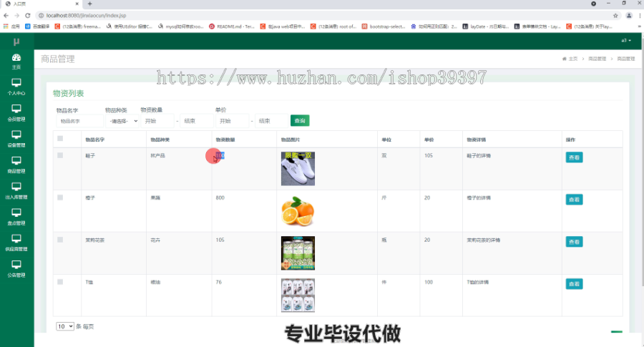Click 查看 for the 茉莉花茶 row
Viewport: 644px width, 347px height.
[574, 242]
